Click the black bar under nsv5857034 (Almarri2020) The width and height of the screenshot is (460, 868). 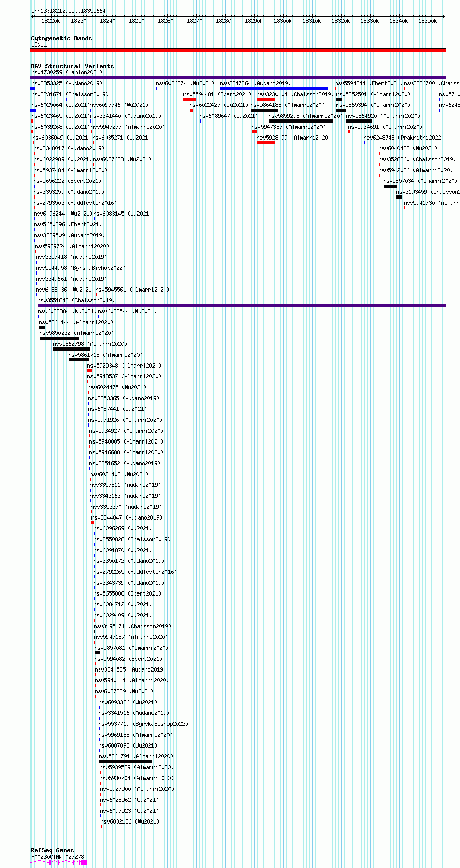pyautogui.click(x=390, y=186)
